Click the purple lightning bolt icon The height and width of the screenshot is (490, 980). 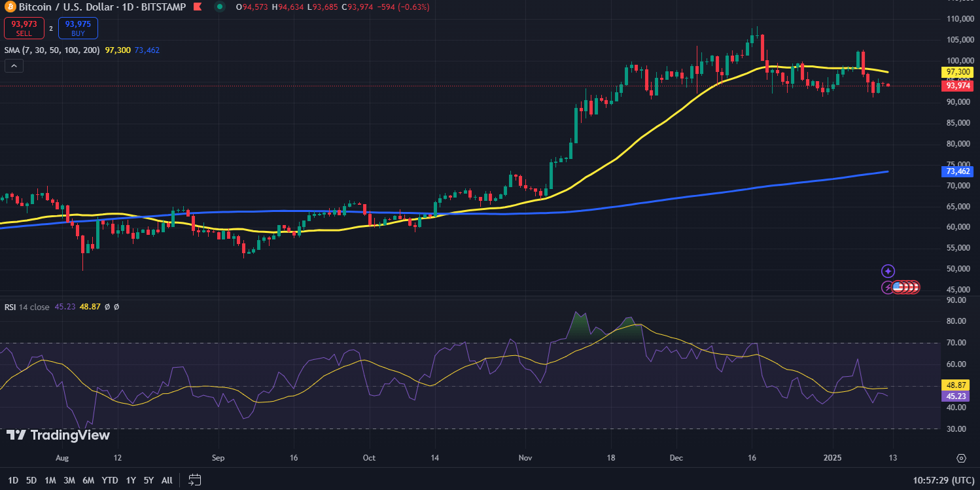pyautogui.click(x=888, y=287)
